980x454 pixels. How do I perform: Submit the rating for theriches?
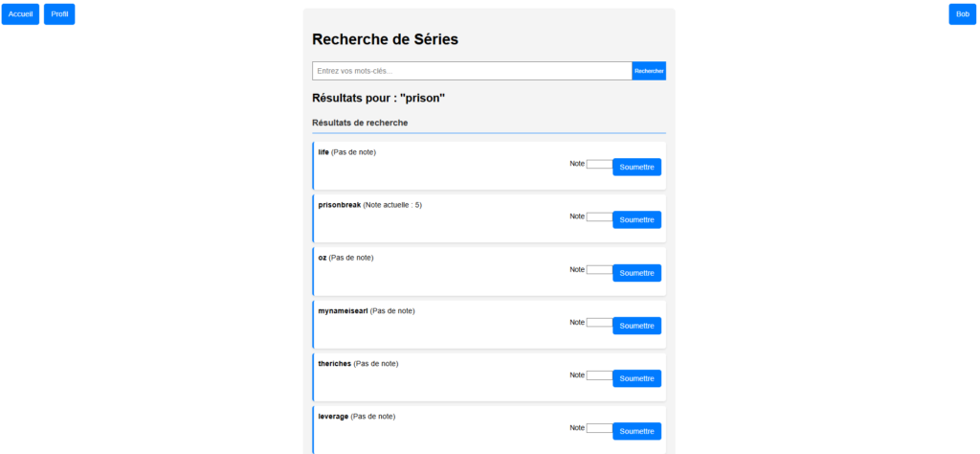636,378
